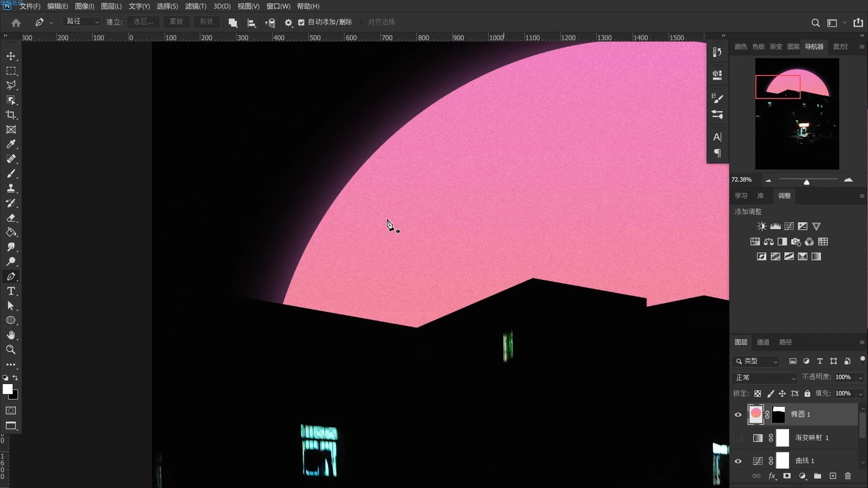Select the Eraser tool

coord(11,218)
